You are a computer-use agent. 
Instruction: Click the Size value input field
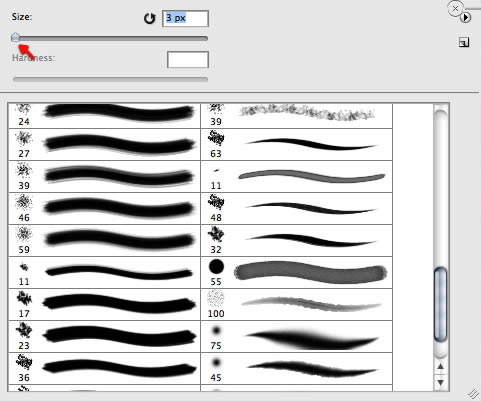(x=185, y=18)
